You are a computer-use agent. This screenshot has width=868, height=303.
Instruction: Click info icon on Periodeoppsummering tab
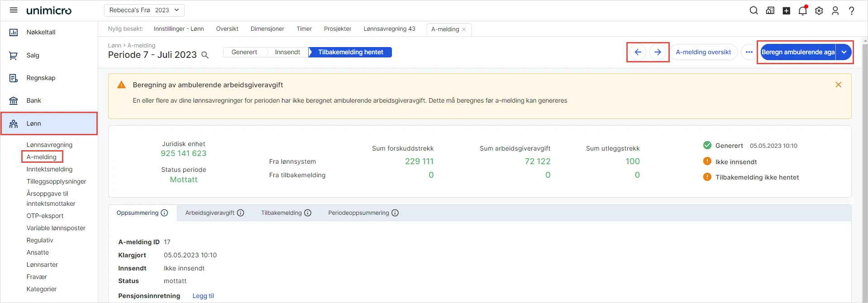(395, 213)
